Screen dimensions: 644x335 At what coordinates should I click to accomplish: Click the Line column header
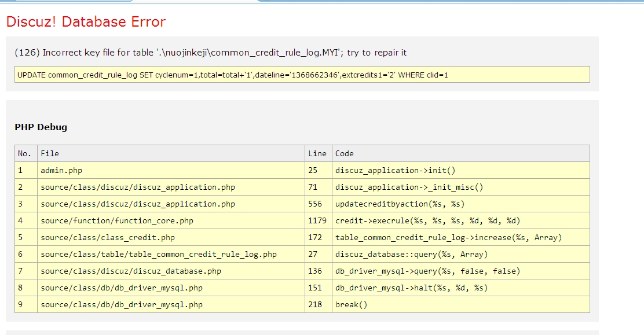[317, 153]
